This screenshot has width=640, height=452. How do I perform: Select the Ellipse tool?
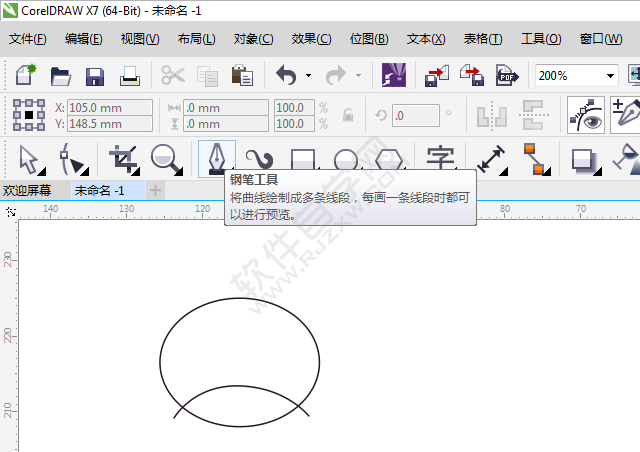(x=346, y=159)
